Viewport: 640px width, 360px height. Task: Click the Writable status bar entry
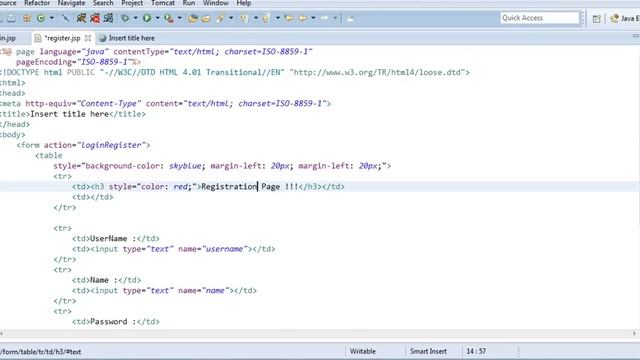tap(363, 351)
